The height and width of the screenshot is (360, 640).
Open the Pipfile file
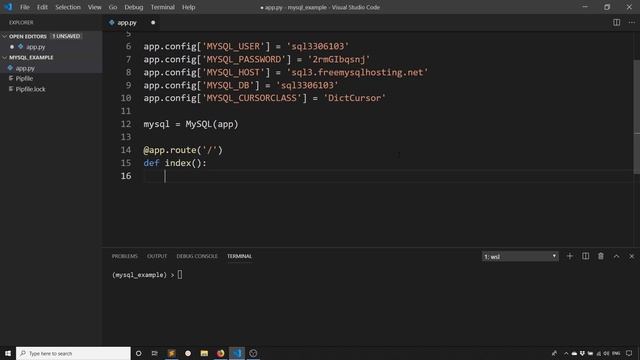pos(24,78)
